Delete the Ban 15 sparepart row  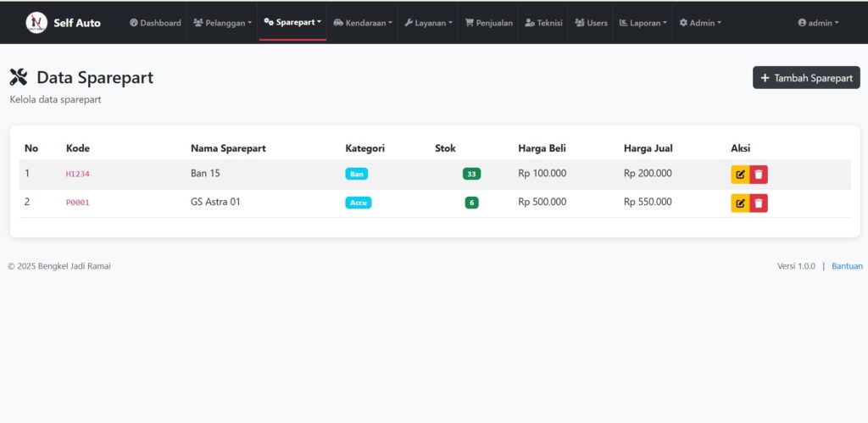pyautogui.click(x=759, y=175)
